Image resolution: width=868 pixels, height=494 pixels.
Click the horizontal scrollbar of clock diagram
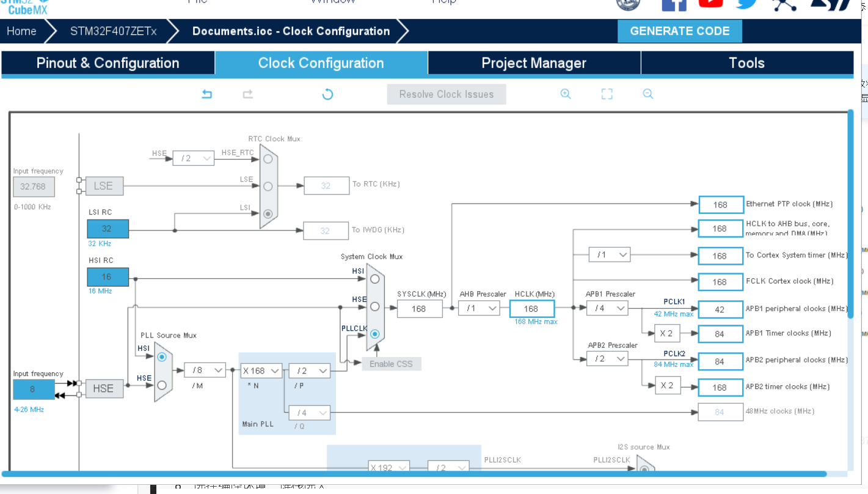coord(414,473)
